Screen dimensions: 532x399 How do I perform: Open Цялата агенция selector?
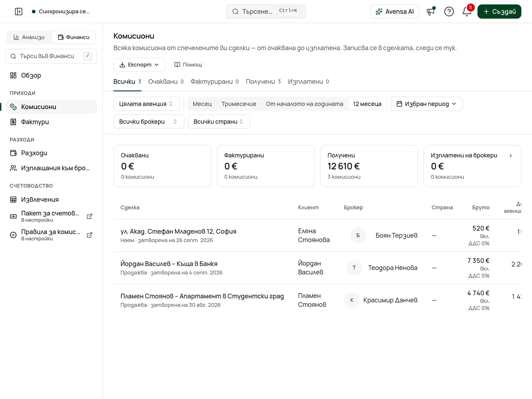pyautogui.click(x=147, y=104)
